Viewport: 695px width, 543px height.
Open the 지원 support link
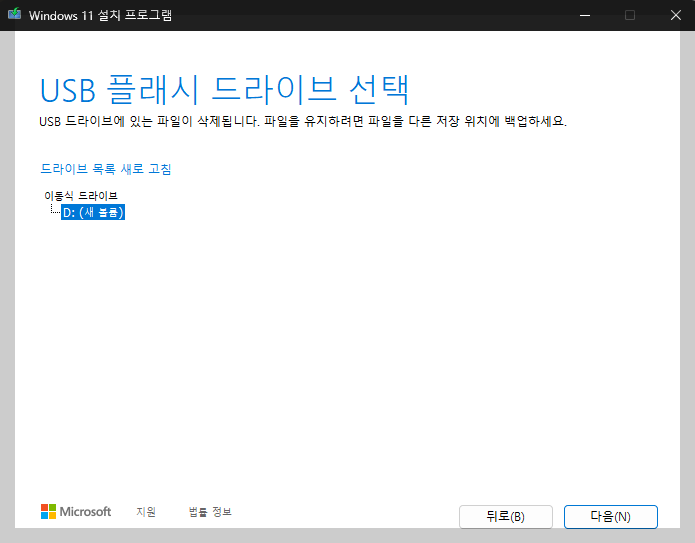[x=146, y=512]
